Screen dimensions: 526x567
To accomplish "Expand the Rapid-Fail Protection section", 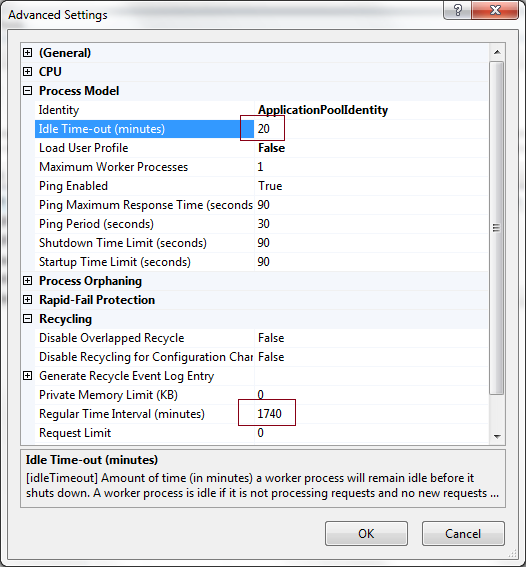I will [27, 300].
